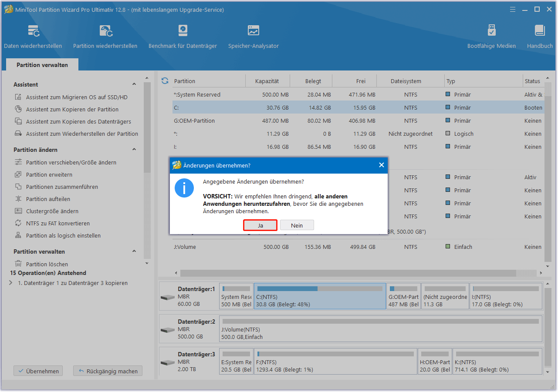Select C:(NTFS) block in disk map

(320, 296)
